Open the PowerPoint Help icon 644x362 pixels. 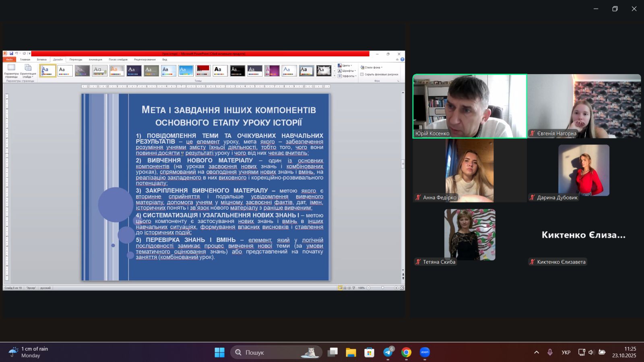(402, 60)
